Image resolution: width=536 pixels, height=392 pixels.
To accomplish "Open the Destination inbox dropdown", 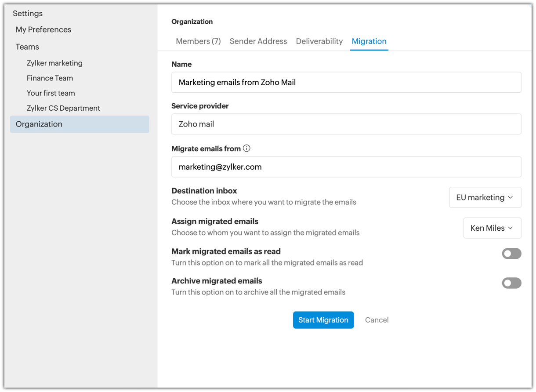I will [485, 197].
